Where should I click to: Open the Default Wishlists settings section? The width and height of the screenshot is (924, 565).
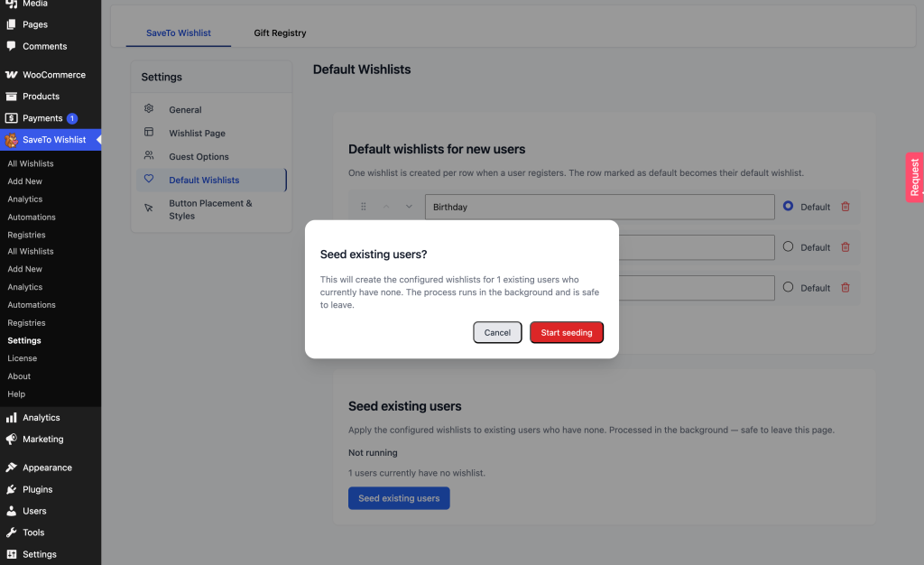pos(211,181)
